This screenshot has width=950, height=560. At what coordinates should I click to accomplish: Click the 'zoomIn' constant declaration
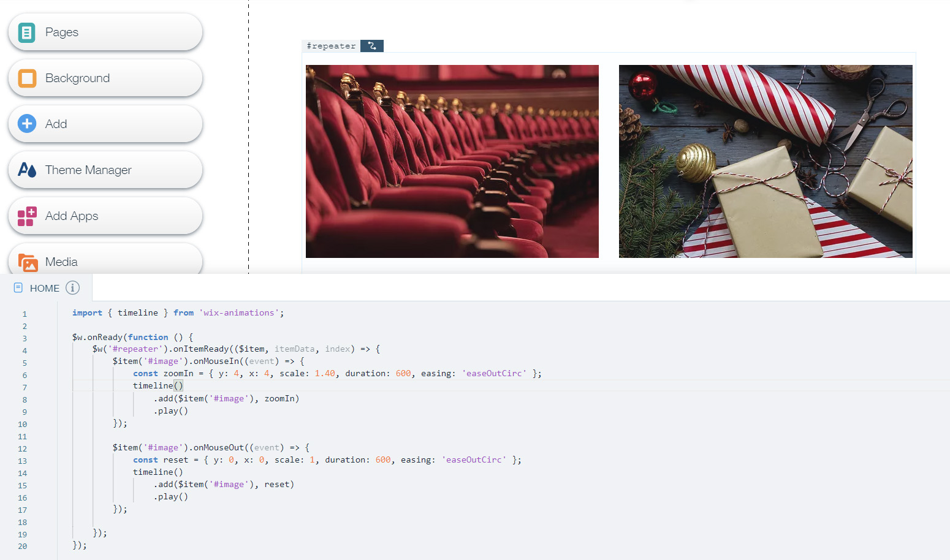(x=178, y=373)
